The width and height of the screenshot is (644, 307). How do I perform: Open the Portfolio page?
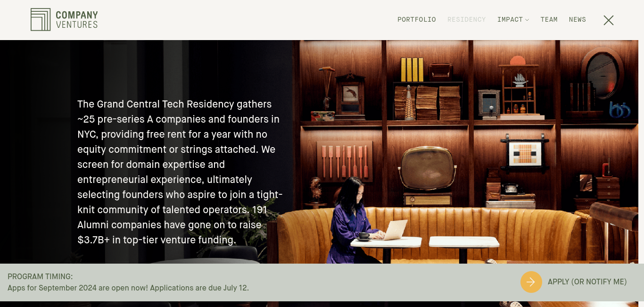[x=417, y=20]
